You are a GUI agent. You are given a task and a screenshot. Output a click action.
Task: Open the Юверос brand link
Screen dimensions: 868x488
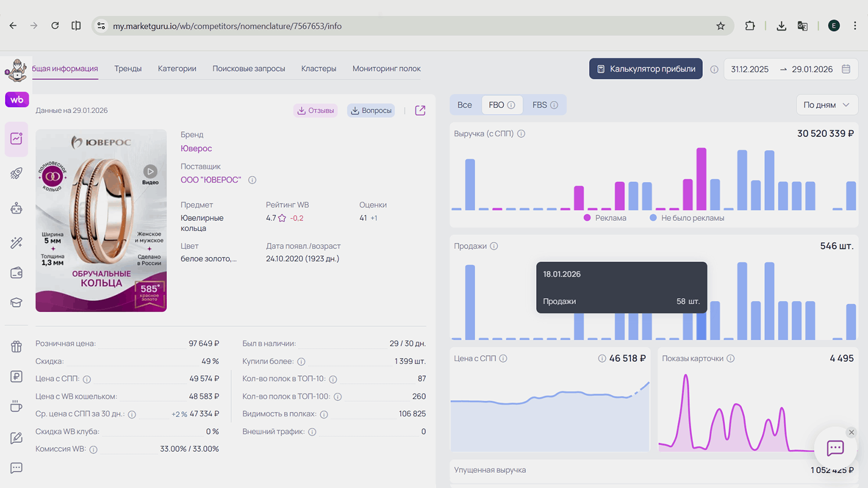(196, 148)
